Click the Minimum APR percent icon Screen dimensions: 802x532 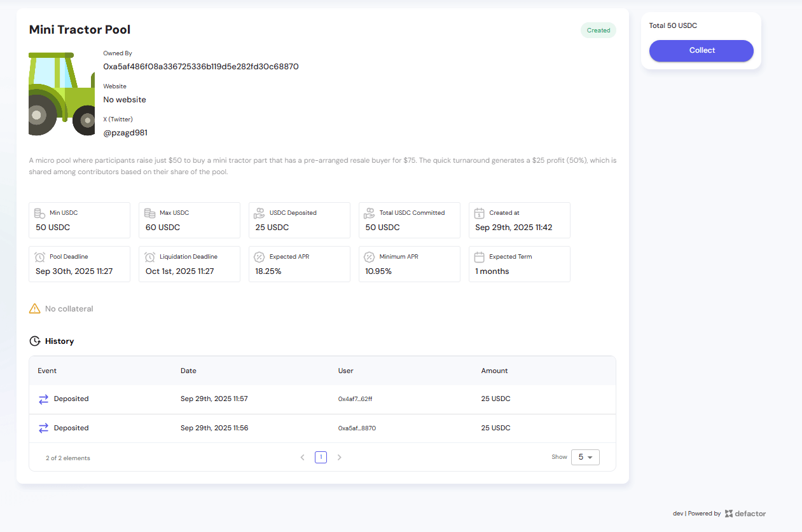370,257
